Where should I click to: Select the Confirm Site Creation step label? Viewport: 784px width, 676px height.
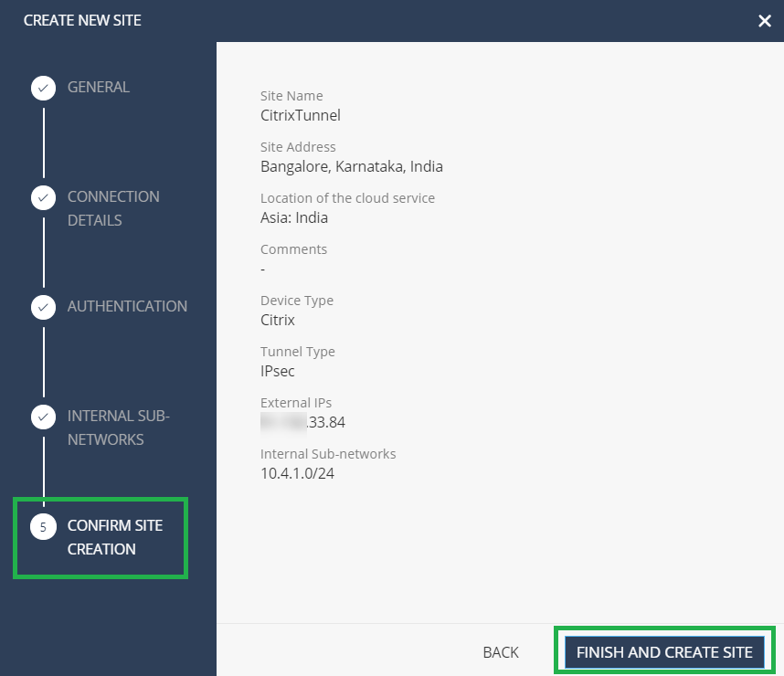pyautogui.click(x=115, y=537)
